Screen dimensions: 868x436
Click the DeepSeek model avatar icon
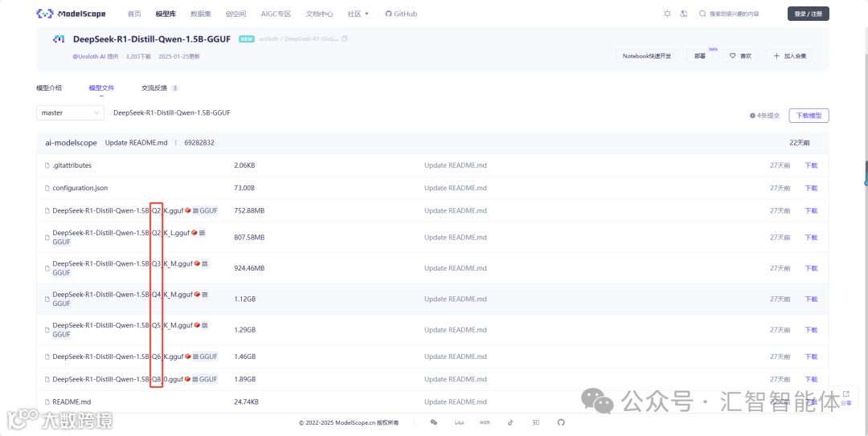59,39
